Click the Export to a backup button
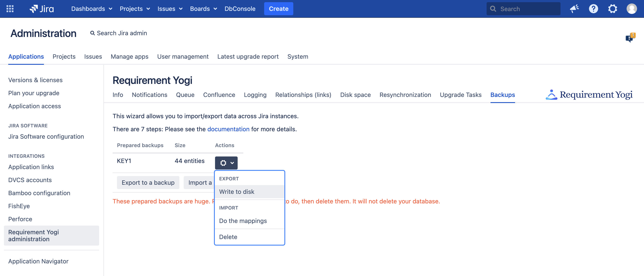This screenshot has width=644, height=276. (x=148, y=183)
